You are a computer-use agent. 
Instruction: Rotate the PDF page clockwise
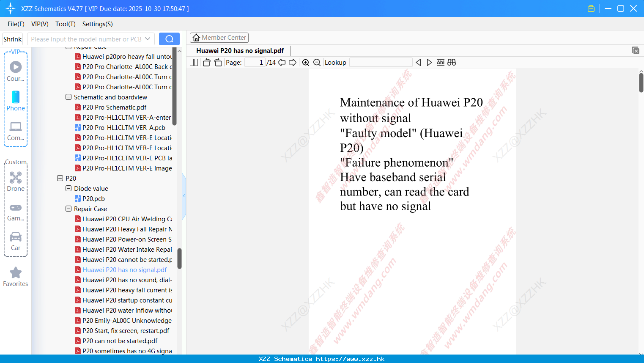[218, 63]
